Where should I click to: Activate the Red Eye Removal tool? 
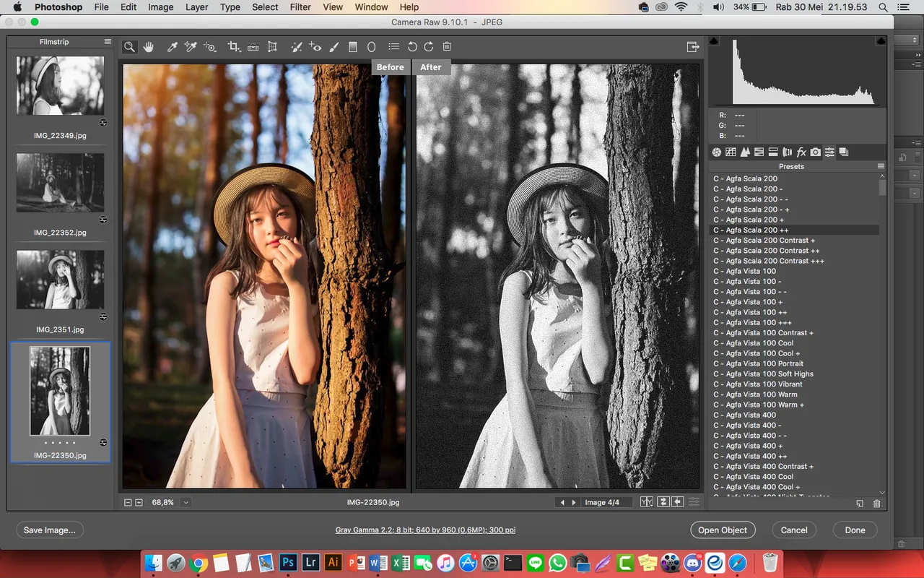[315, 47]
